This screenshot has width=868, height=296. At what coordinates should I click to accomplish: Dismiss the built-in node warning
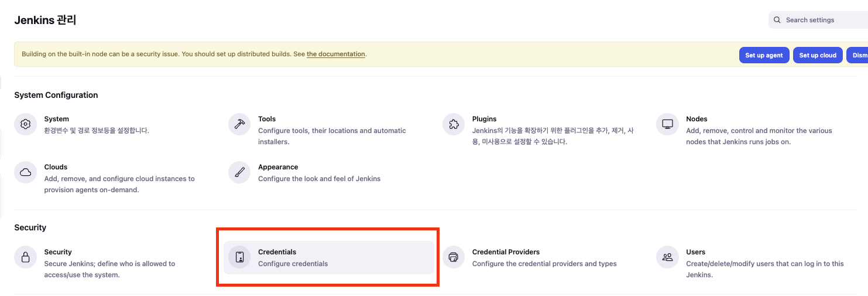pos(857,55)
